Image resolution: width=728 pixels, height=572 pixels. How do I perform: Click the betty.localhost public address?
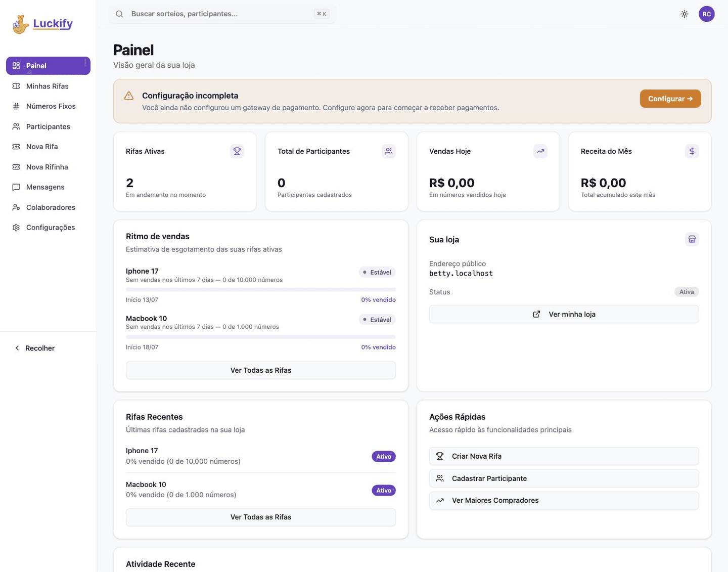461,274
